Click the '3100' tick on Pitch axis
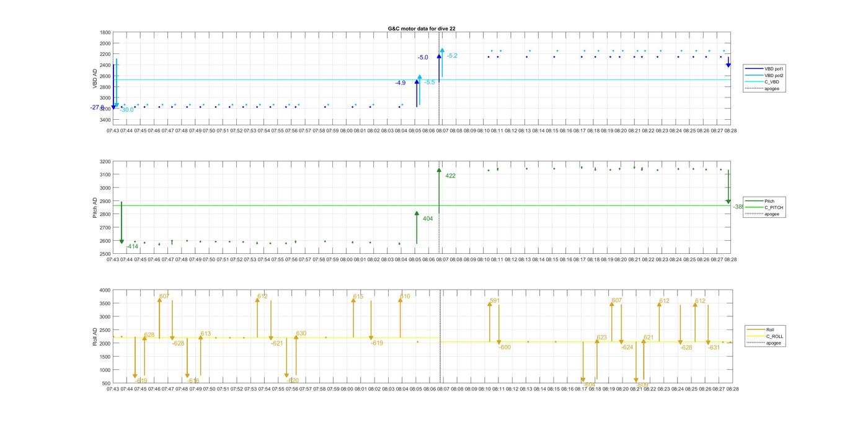This screenshot has height=430, width=868. coord(105,175)
